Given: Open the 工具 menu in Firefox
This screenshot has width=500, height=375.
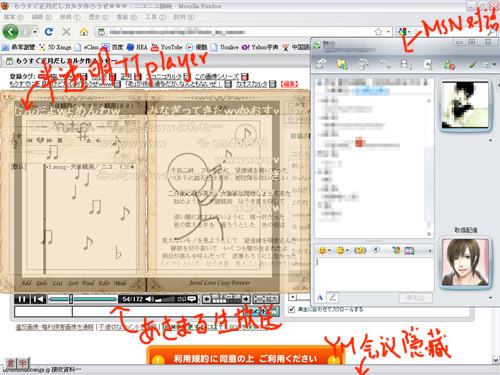Looking at the screenshot, I should point(155,17).
